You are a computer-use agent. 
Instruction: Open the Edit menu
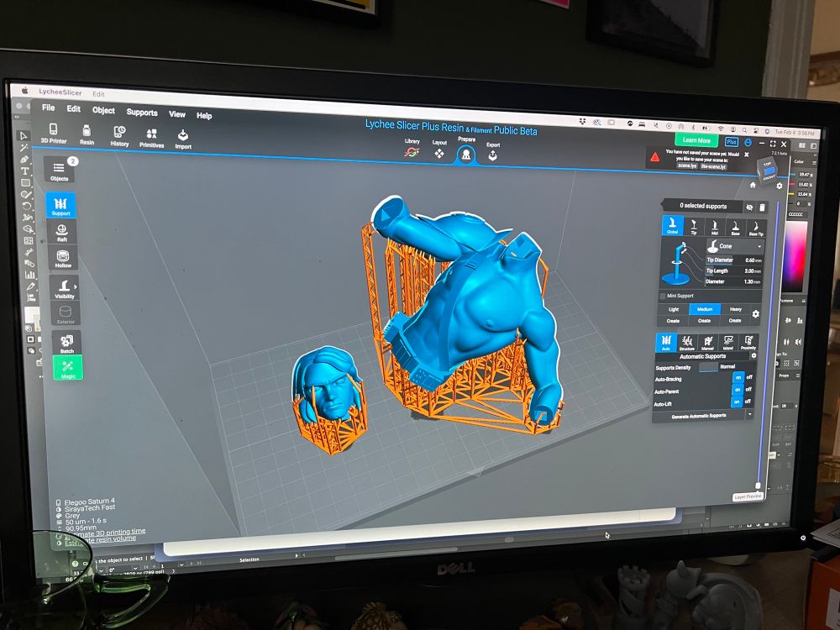tap(73, 108)
